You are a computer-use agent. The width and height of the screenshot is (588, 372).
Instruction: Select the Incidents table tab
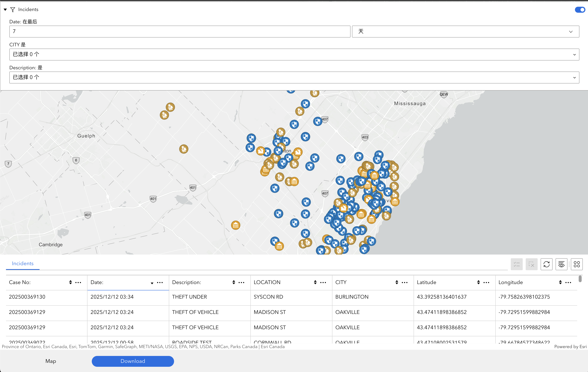pos(23,263)
